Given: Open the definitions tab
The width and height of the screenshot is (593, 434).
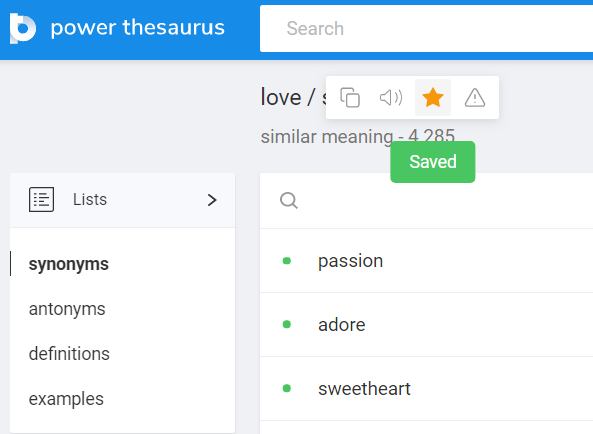Looking at the screenshot, I should [x=69, y=353].
